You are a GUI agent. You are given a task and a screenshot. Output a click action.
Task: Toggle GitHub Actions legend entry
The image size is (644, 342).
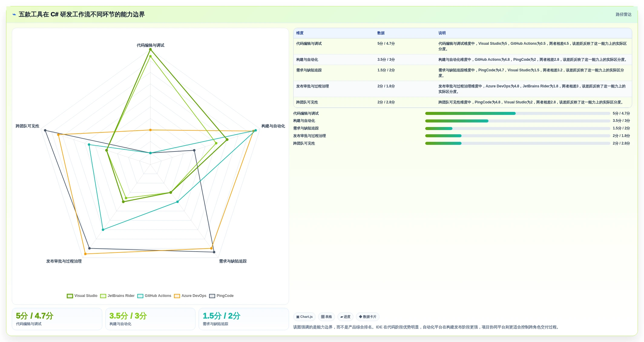(154, 296)
